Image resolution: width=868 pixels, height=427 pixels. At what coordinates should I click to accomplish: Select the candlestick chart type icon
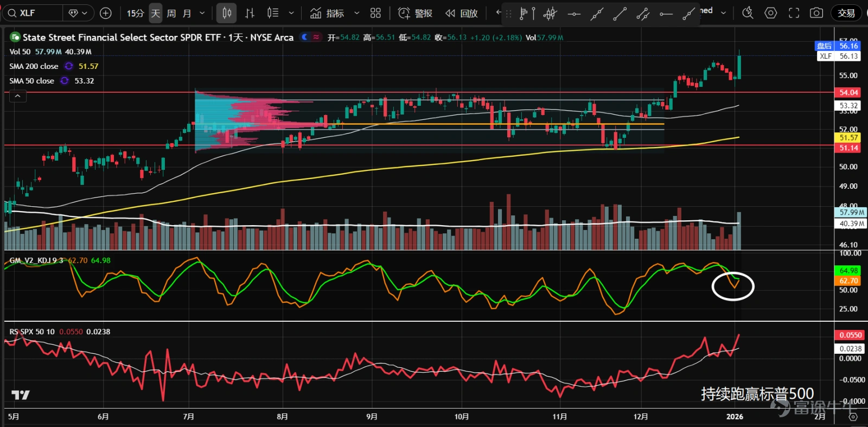227,13
